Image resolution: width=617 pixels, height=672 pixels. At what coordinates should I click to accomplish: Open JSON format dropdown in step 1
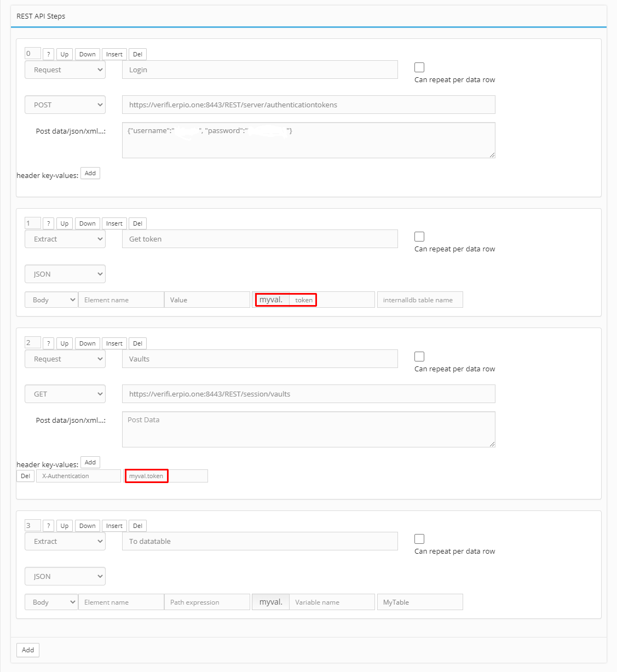tap(65, 274)
